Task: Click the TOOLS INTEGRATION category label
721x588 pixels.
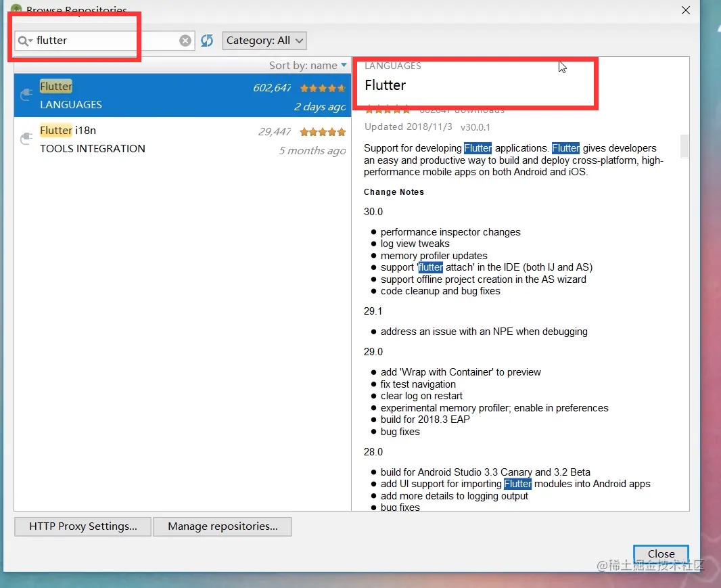Action: coord(93,149)
